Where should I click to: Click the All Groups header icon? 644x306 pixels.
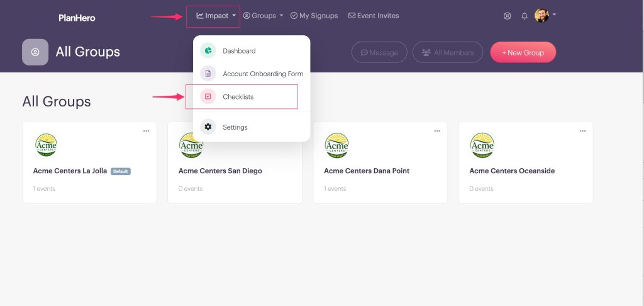coord(35,52)
